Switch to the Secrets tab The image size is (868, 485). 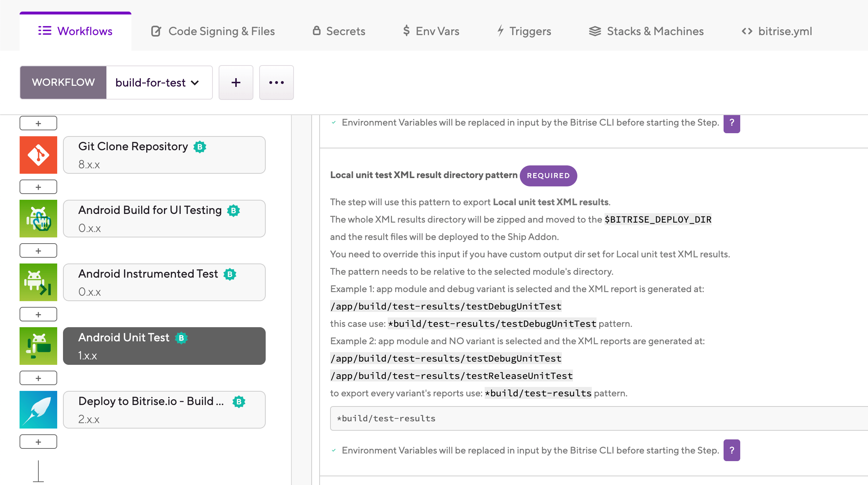[x=339, y=31]
